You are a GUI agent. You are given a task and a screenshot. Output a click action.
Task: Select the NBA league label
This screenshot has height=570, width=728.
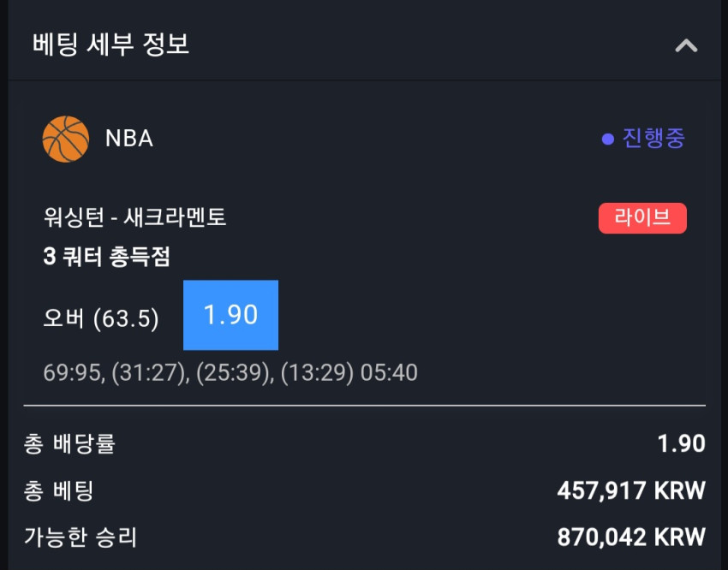pyautogui.click(x=129, y=138)
